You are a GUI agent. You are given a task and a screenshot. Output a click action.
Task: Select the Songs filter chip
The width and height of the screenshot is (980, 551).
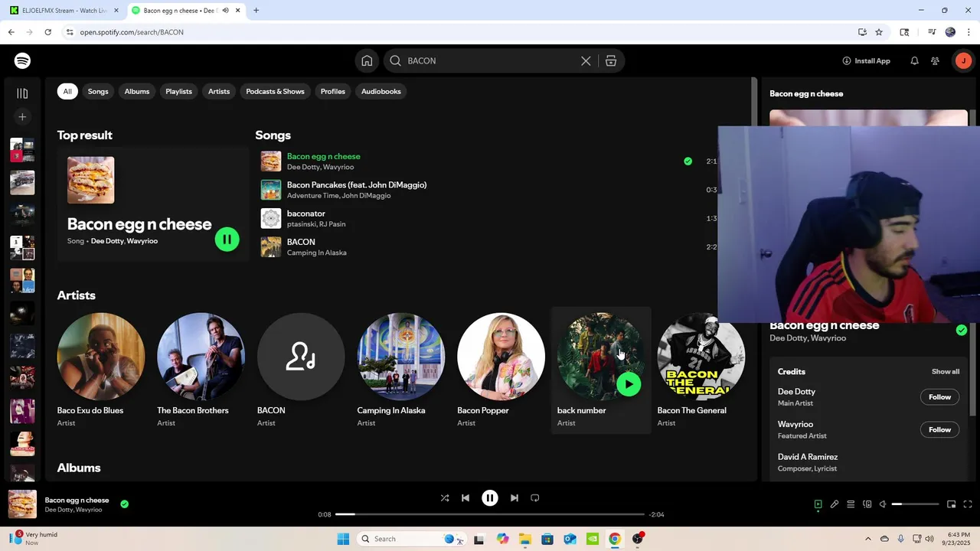[x=98, y=91]
